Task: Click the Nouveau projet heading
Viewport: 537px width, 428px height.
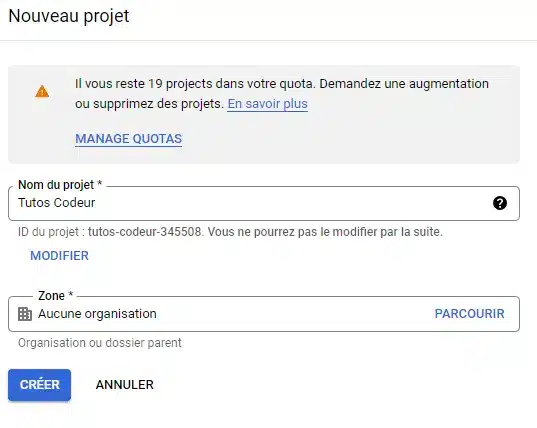Action: 69,16
